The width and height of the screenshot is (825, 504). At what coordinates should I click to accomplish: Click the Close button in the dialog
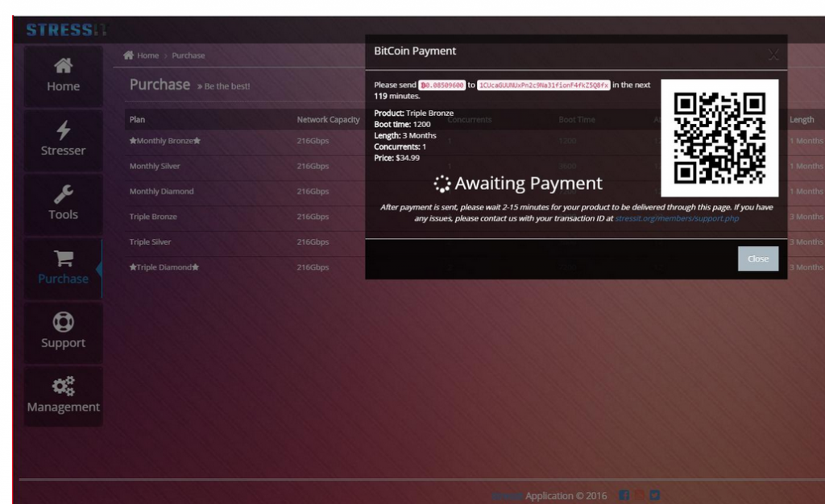pyautogui.click(x=757, y=258)
